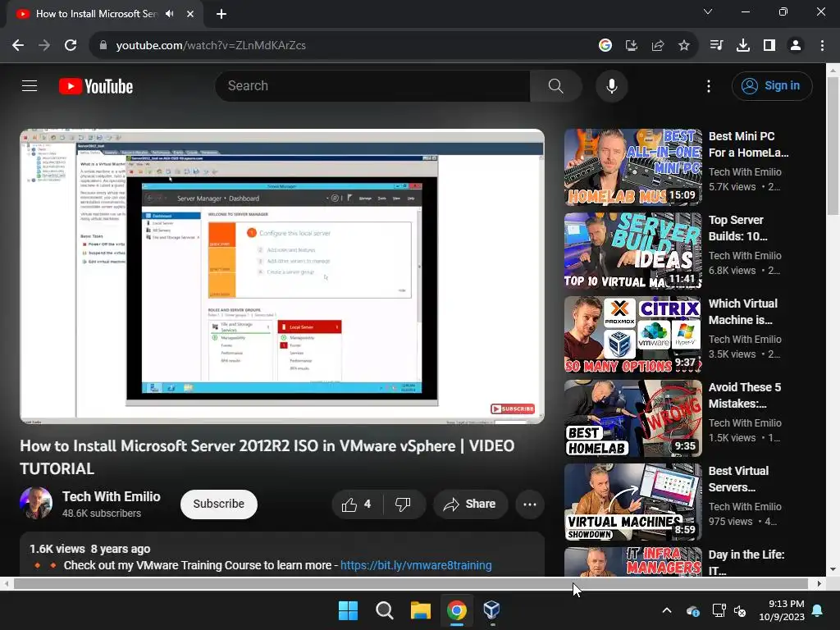Click the browser forward arrow
Viewport: 840px width, 630px height.
click(x=44, y=46)
